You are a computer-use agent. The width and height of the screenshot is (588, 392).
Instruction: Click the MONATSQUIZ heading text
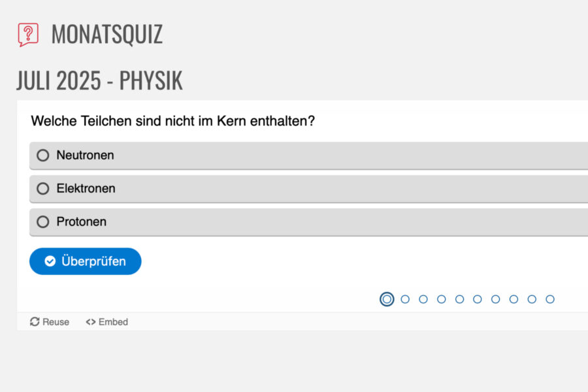(106, 34)
